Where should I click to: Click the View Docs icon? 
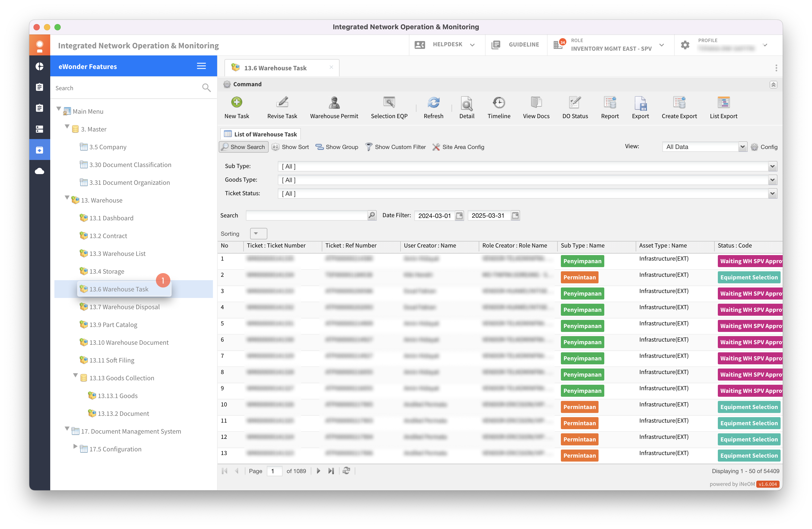536,103
